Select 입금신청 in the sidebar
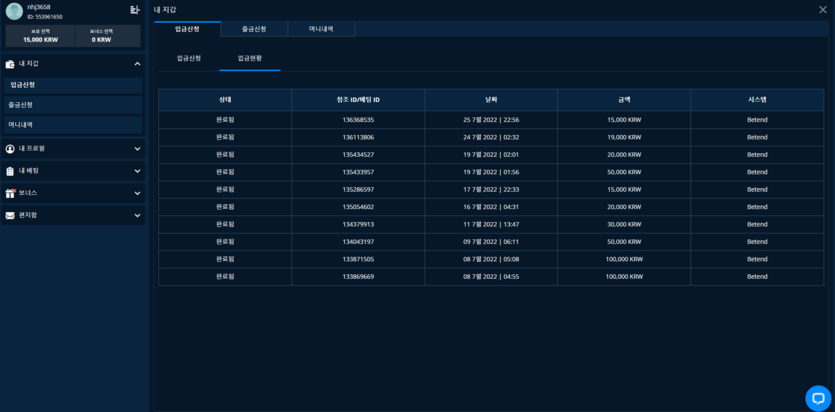The image size is (835, 412). [73, 85]
